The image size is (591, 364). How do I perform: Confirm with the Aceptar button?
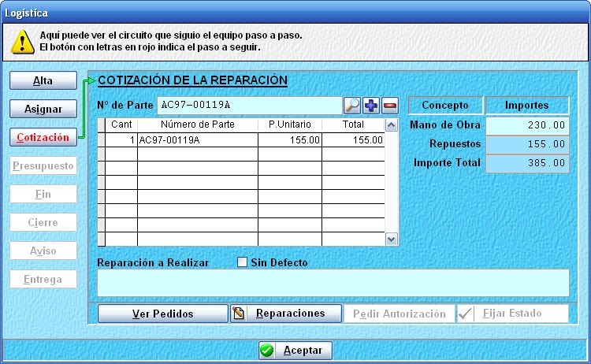click(x=295, y=351)
